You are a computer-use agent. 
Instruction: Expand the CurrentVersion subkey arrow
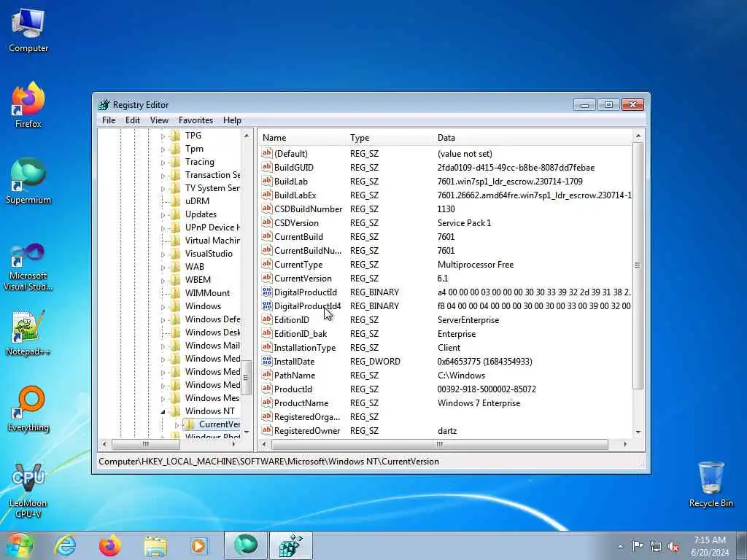(x=177, y=425)
